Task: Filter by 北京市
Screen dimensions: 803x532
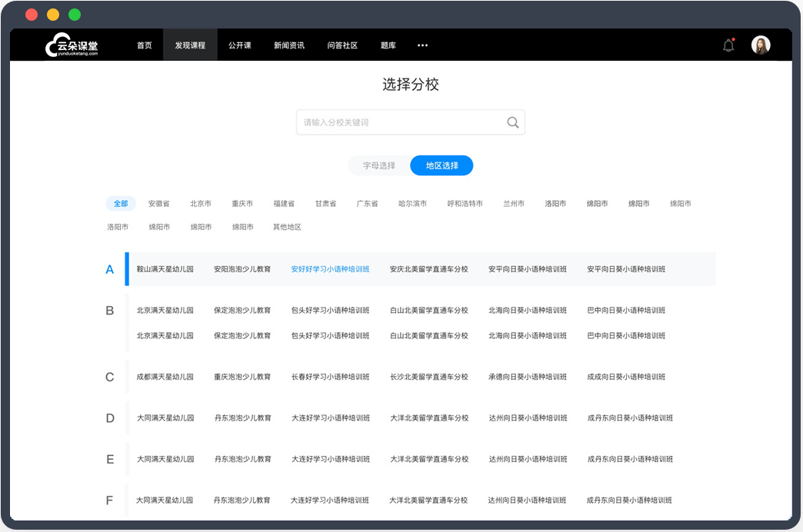Action: [201, 203]
